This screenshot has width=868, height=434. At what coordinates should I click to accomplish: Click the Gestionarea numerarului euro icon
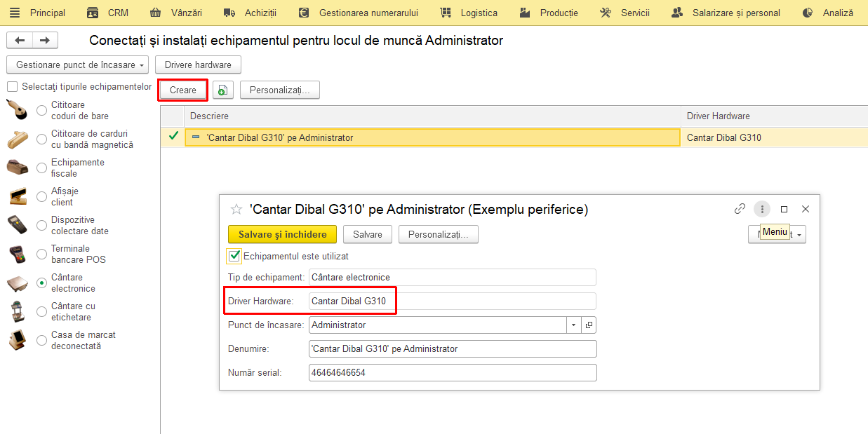303,13
